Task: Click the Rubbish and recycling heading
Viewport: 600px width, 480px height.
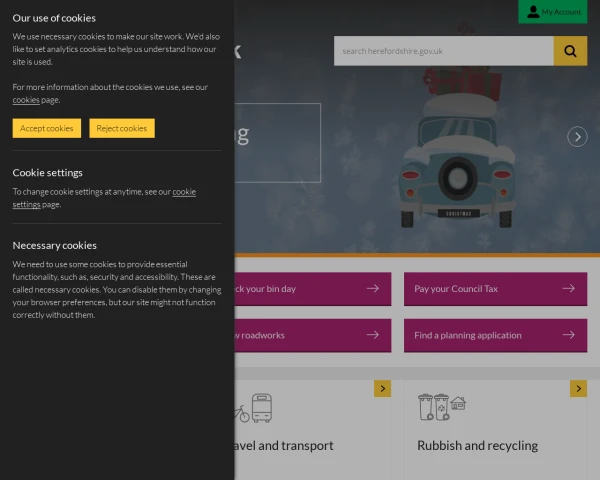Action: click(477, 445)
